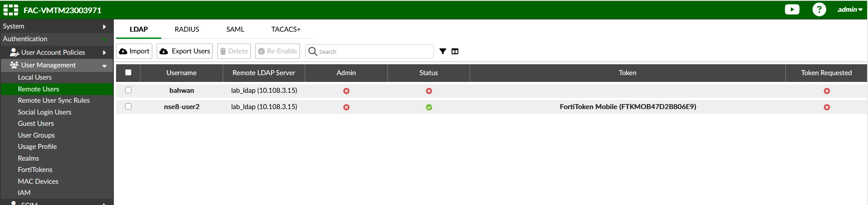Click the User Management group icon

point(14,65)
